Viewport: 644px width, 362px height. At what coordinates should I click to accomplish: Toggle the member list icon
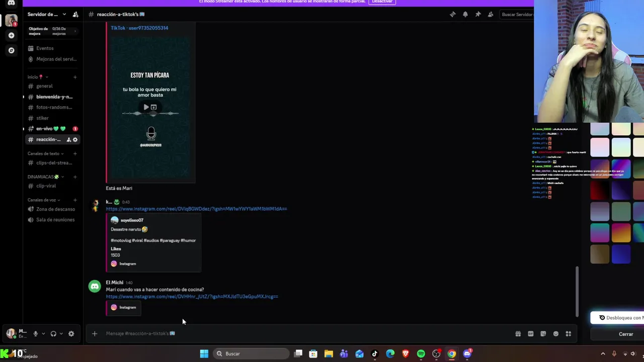[x=491, y=15]
